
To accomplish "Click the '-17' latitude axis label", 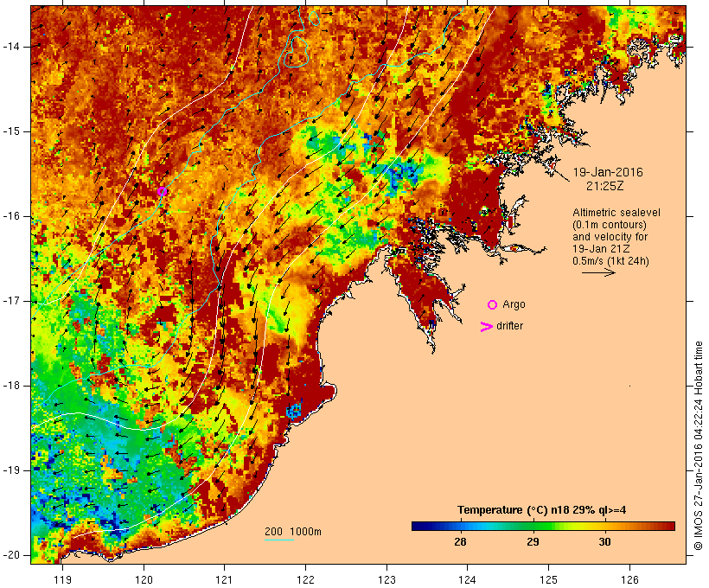I will pyautogui.click(x=11, y=301).
